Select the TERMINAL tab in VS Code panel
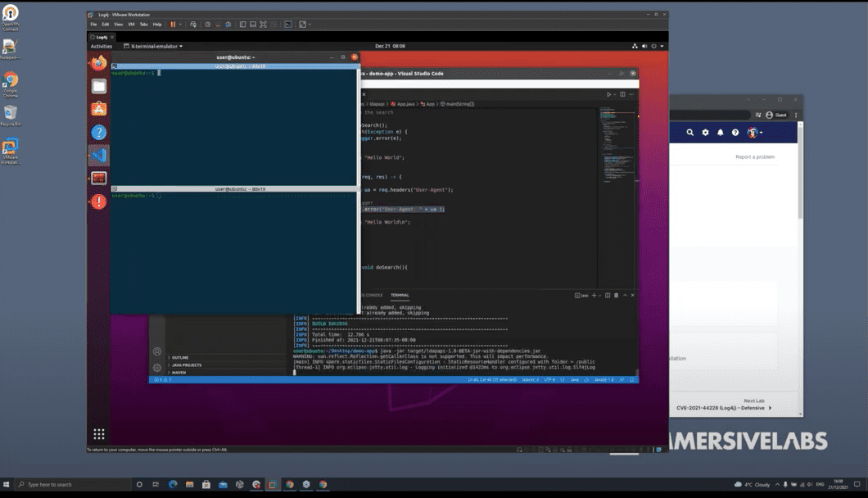Viewport: 868px width, 498px height. (400, 295)
